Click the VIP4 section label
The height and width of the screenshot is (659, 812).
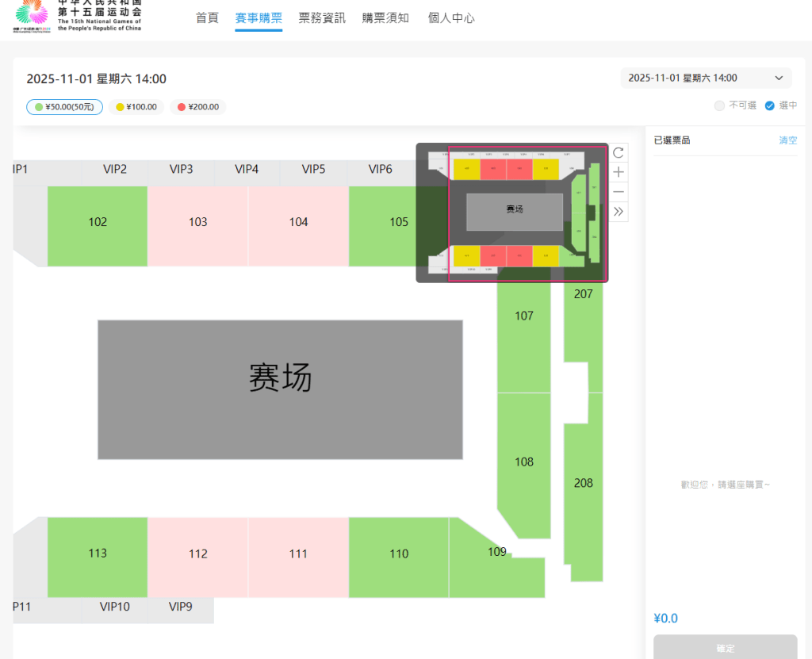[247, 170]
